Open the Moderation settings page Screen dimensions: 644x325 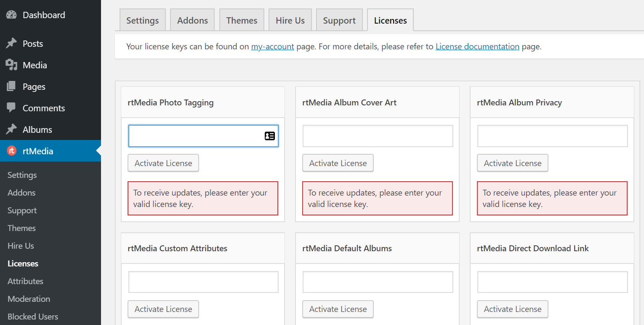click(28, 298)
